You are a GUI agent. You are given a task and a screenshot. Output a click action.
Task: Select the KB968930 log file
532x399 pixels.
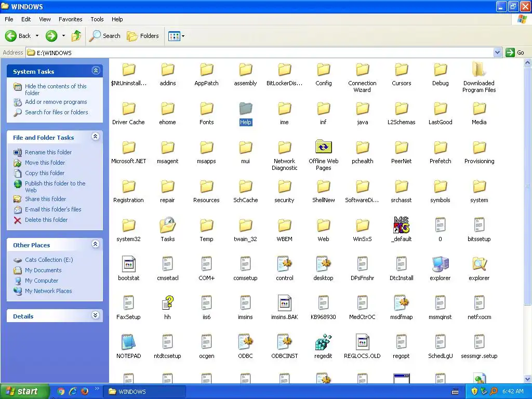(x=323, y=303)
